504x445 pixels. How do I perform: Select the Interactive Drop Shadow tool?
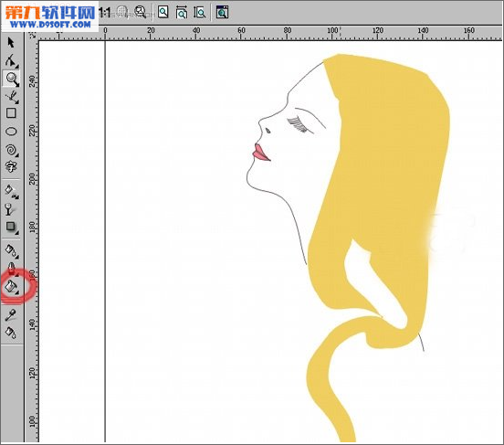(x=11, y=228)
